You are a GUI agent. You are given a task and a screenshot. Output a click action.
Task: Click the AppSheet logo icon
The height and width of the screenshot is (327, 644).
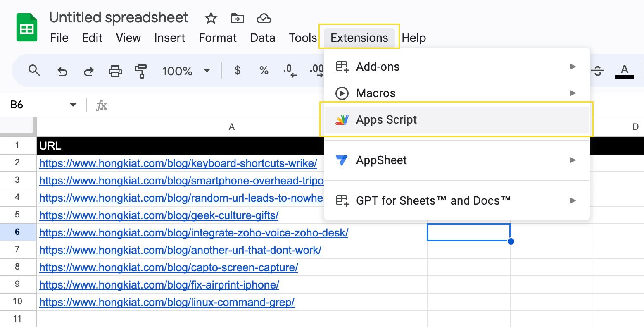click(342, 160)
